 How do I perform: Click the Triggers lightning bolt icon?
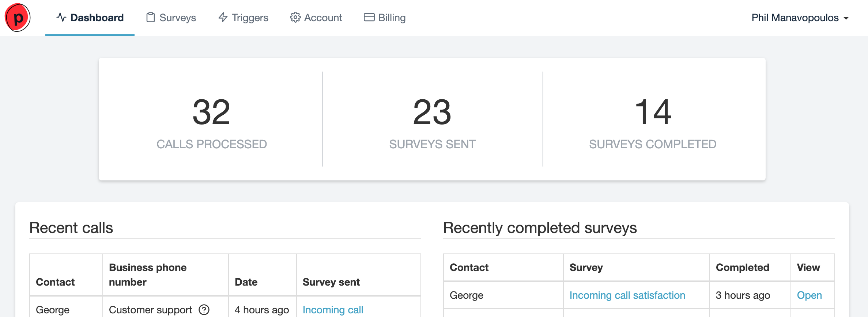point(223,18)
